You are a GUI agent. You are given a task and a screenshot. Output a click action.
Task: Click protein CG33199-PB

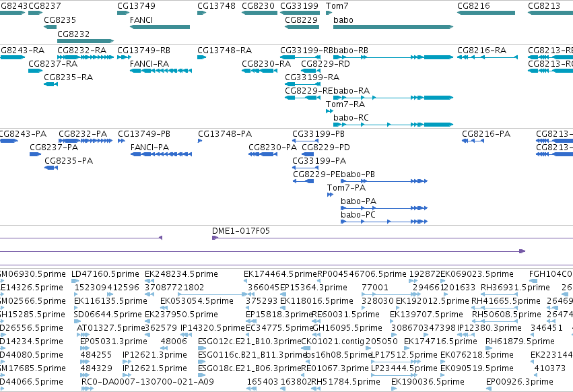click(x=318, y=134)
